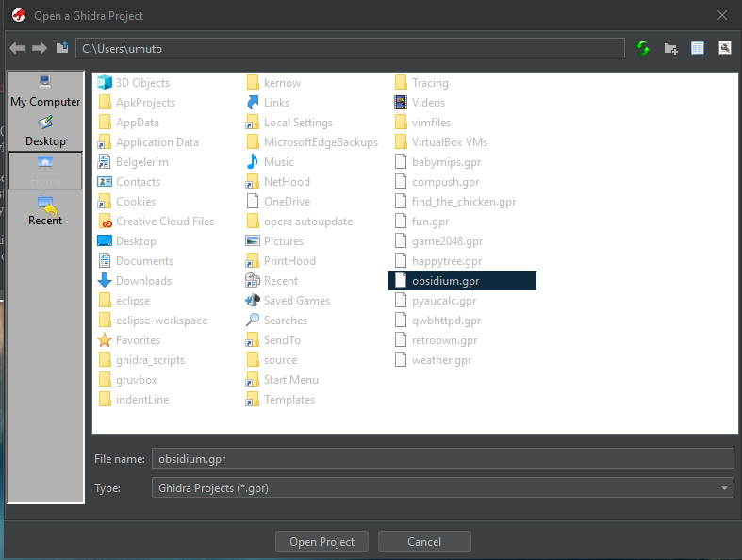The width and height of the screenshot is (742, 560).
Task: Select the Contacts card icon
Action: coord(105,181)
